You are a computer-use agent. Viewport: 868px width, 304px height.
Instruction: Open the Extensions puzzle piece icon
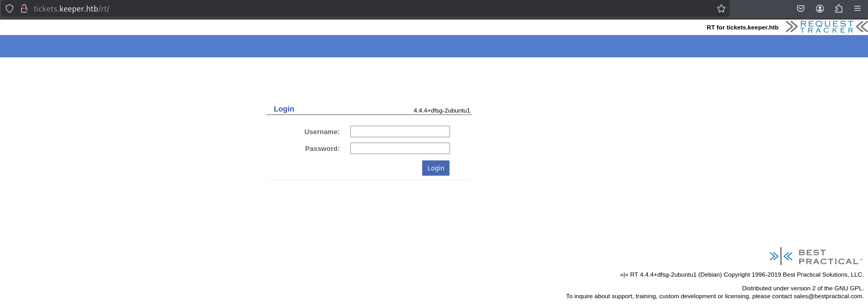(839, 8)
